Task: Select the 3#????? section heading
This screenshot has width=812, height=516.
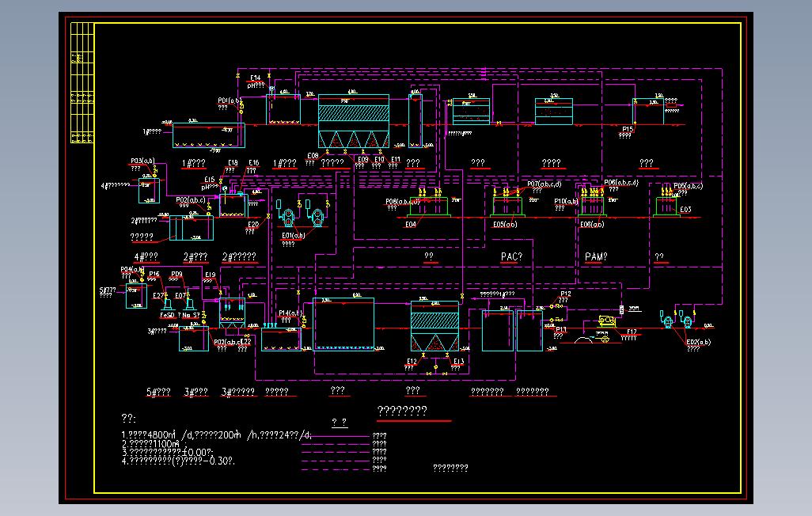Action: (x=238, y=392)
